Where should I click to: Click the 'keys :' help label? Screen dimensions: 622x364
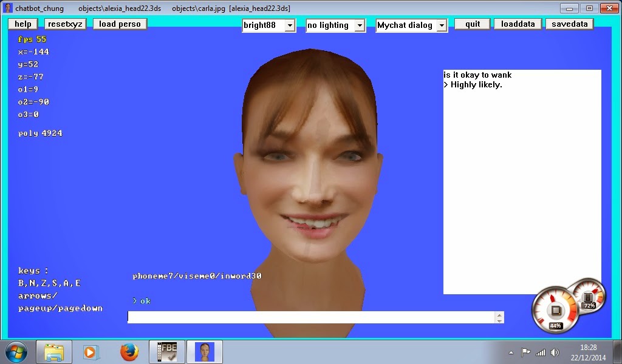click(x=33, y=271)
